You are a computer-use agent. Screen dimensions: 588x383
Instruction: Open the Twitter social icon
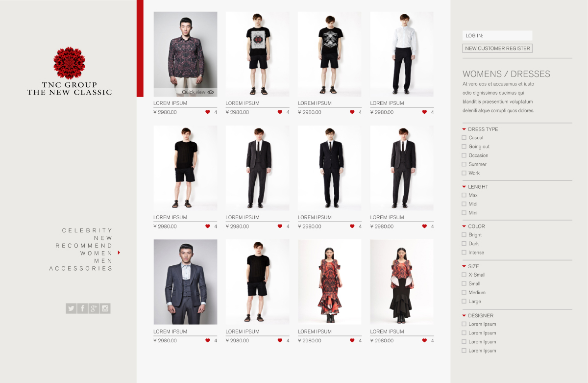[x=71, y=308]
